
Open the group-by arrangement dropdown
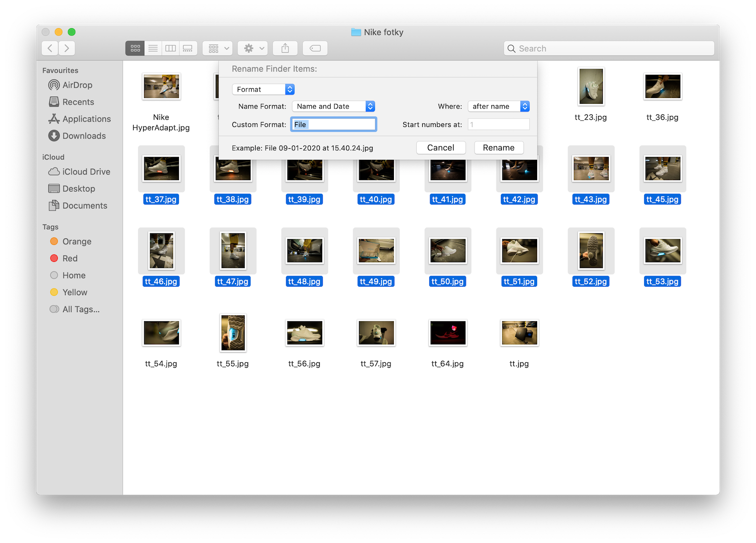(x=217, y=48)
